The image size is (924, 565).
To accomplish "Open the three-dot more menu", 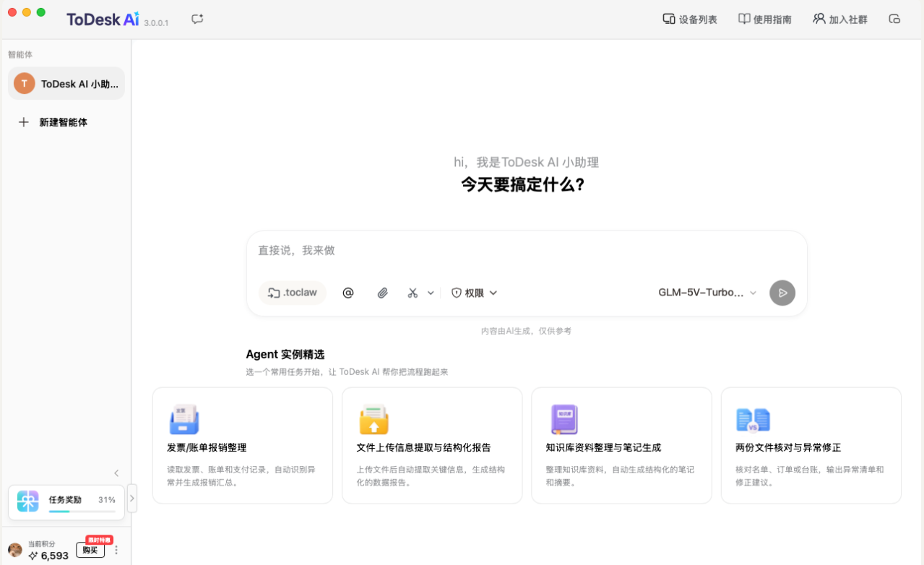I will pos(116,550).
